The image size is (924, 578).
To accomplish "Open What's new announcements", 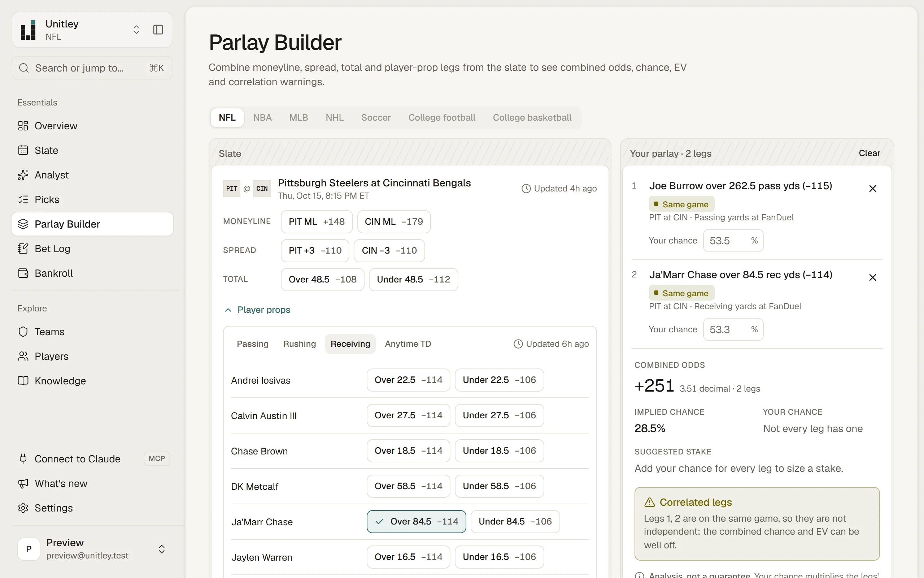I will point(92,484).
